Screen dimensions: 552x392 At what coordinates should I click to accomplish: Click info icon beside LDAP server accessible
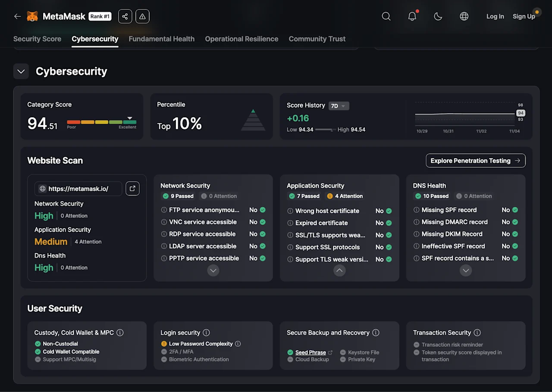[164, 246]
